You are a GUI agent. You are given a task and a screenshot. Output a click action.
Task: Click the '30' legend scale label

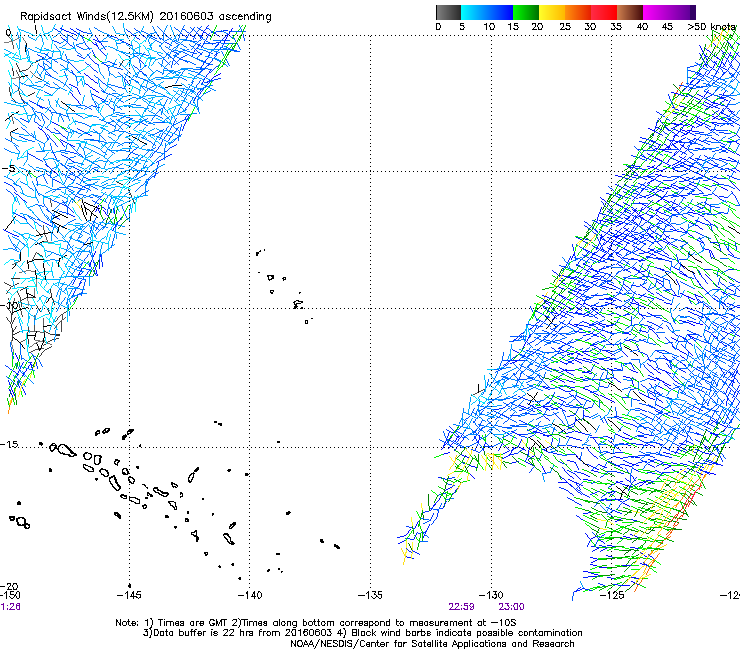[590, 27]
